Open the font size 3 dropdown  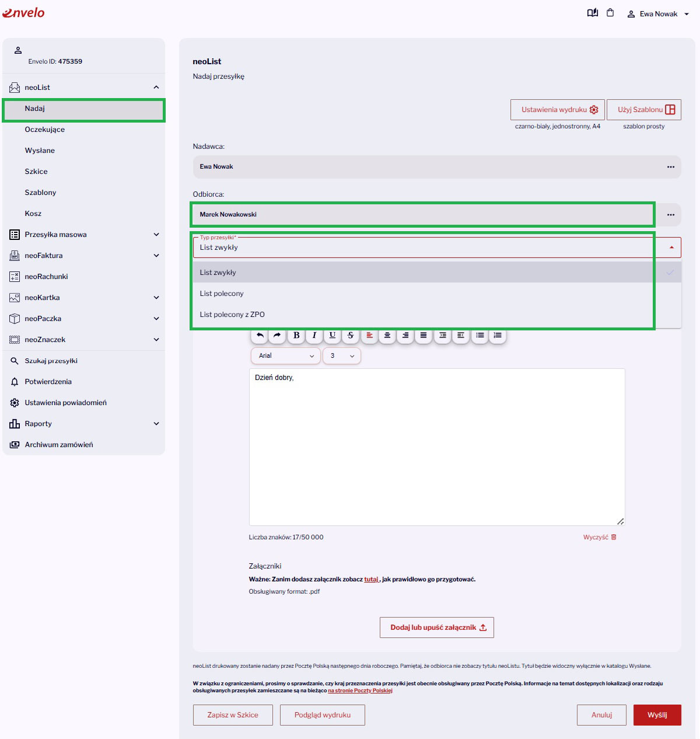pyautogui.click(x=342, y=355)
